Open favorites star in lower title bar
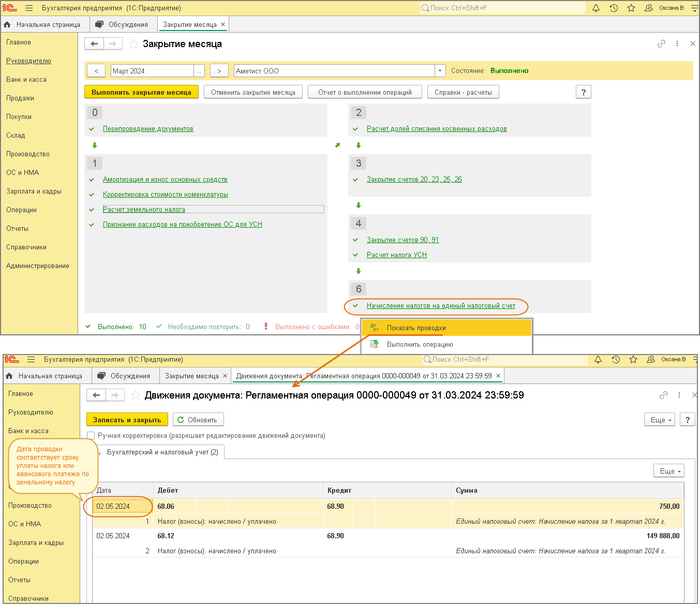This screenshot has width=700, height=605. [633, 360]
